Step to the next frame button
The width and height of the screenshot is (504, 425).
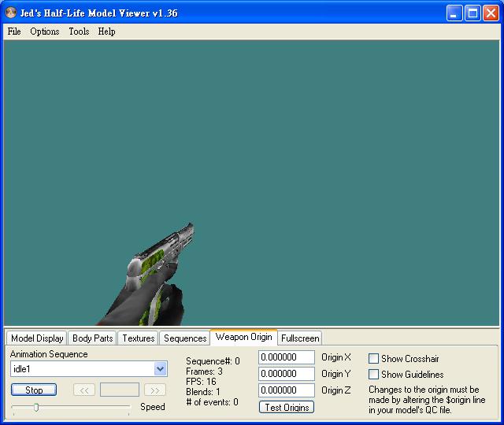click(155, 390)
